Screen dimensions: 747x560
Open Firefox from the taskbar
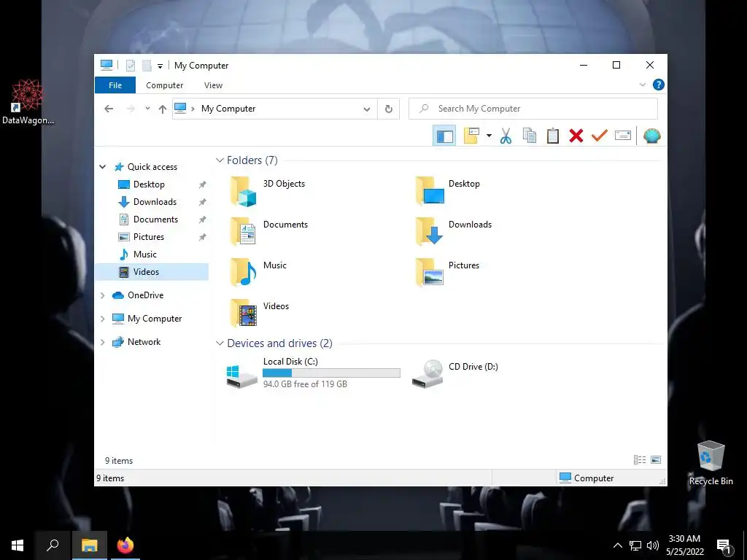(x=125, y=545)
